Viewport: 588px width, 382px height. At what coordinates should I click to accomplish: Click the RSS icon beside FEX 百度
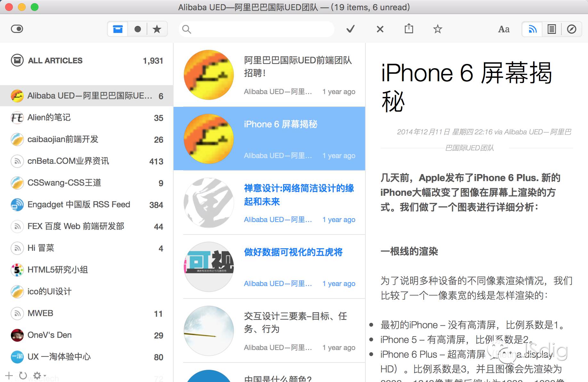pos(17,227)
